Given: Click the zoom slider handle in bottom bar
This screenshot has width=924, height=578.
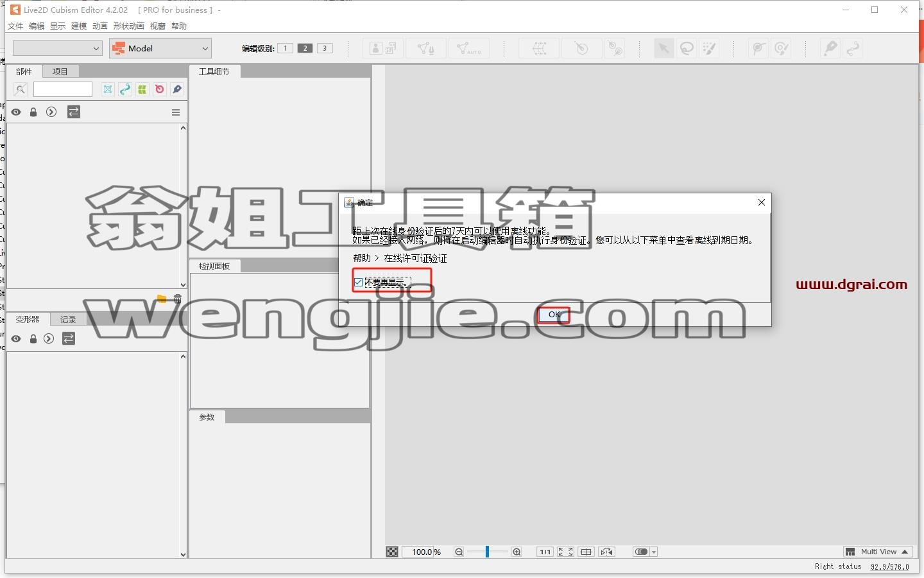Looking at the screenshot, I should coord(487,552).
